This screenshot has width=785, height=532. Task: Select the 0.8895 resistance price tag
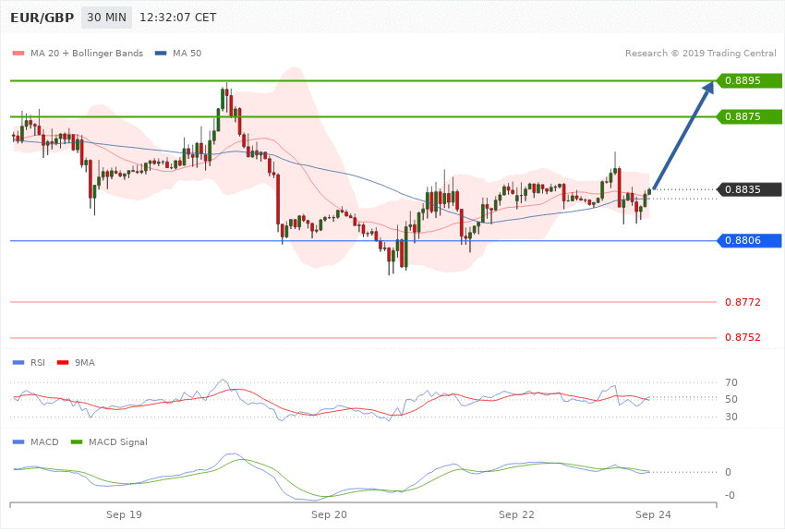click(750, 80)
